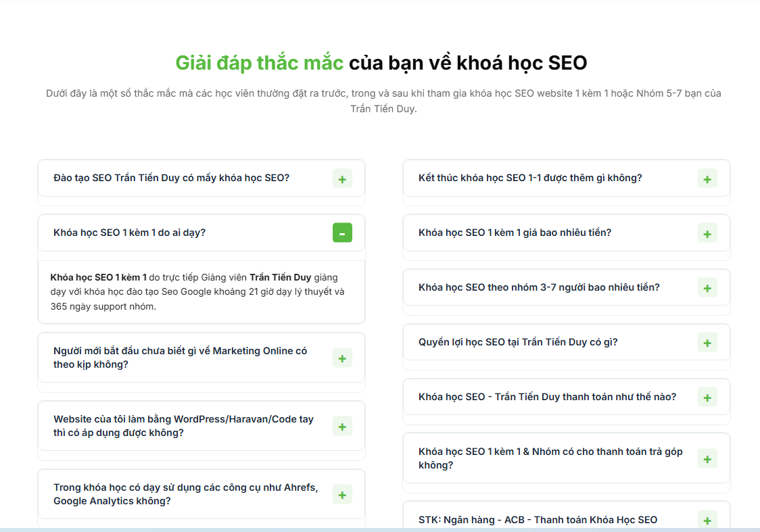This screenshot has width=760, height=532.
Task: Expand the payment methods question about Trần Tiến Duy
Action: 707,397
